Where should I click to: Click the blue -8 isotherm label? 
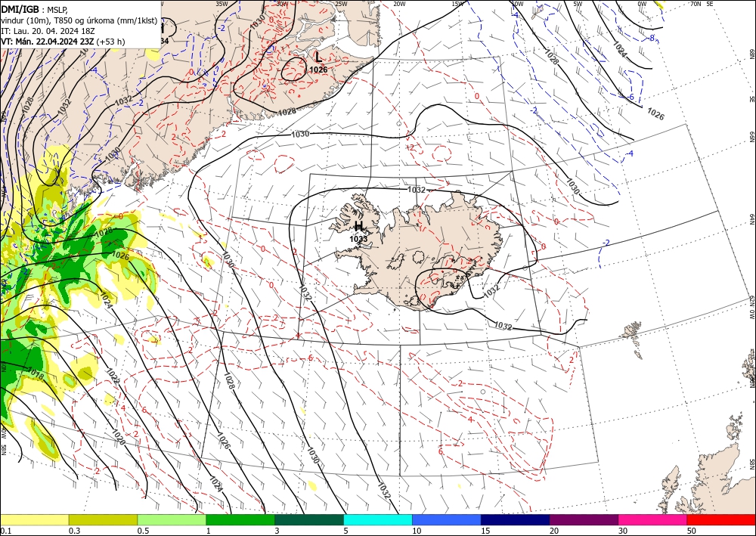coord(652,38)
